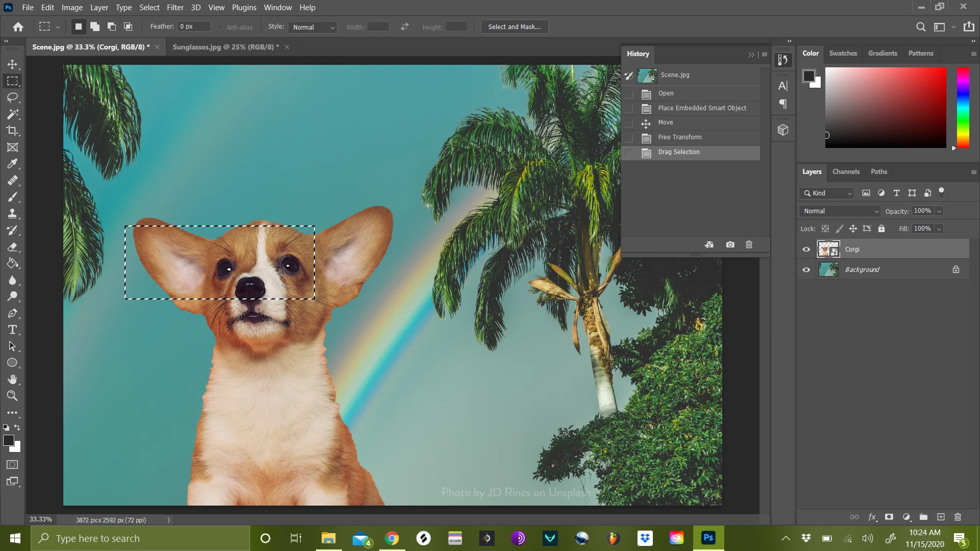This screenshot has height=551, width=980.
Task: Switch to the Sunglasses.jpg document tab
Action: pyautogui.click(x=225, y=47)
